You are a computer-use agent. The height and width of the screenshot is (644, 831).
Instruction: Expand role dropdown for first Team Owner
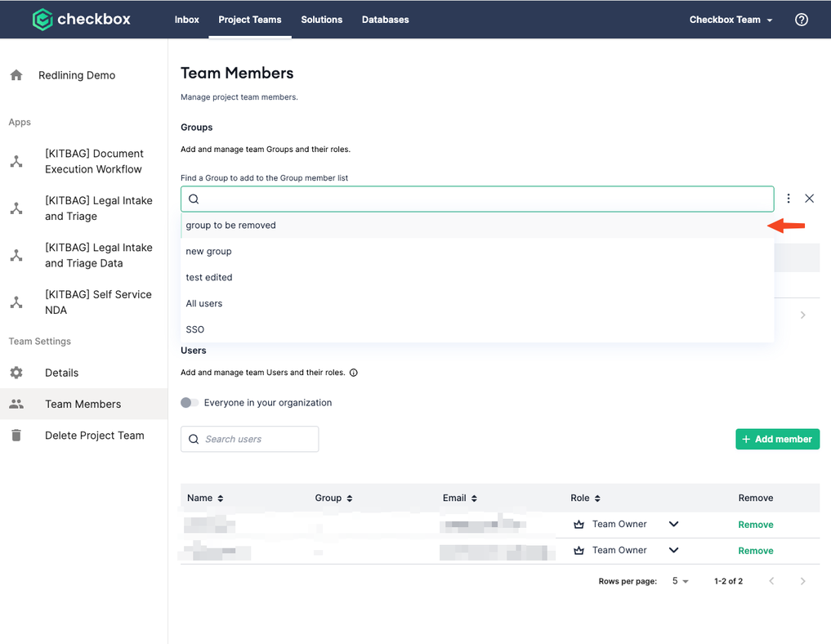(x=673, y=524)
